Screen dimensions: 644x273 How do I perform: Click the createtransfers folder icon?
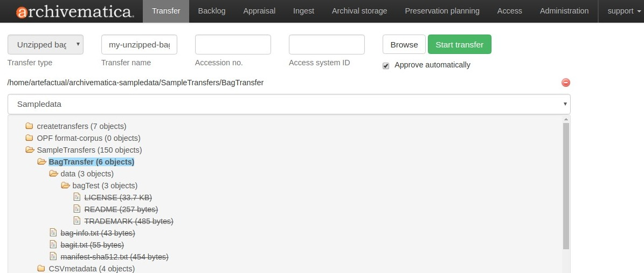click(30, 126)
